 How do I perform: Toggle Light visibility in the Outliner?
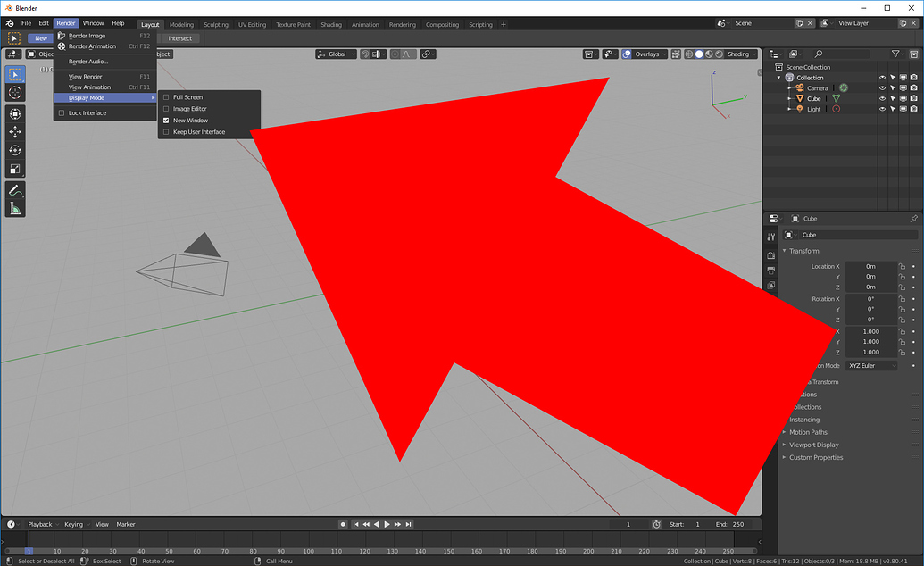pyautogui.click(x=882, y=108)
